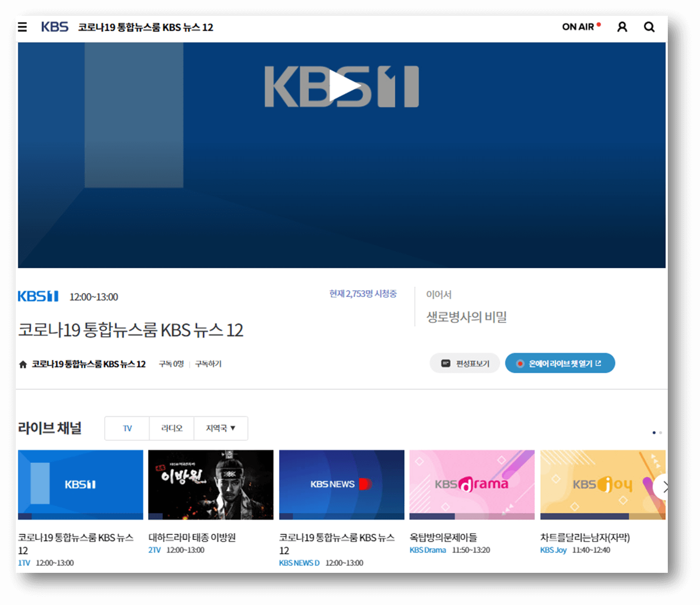Select the 라디오 tab

172,428
